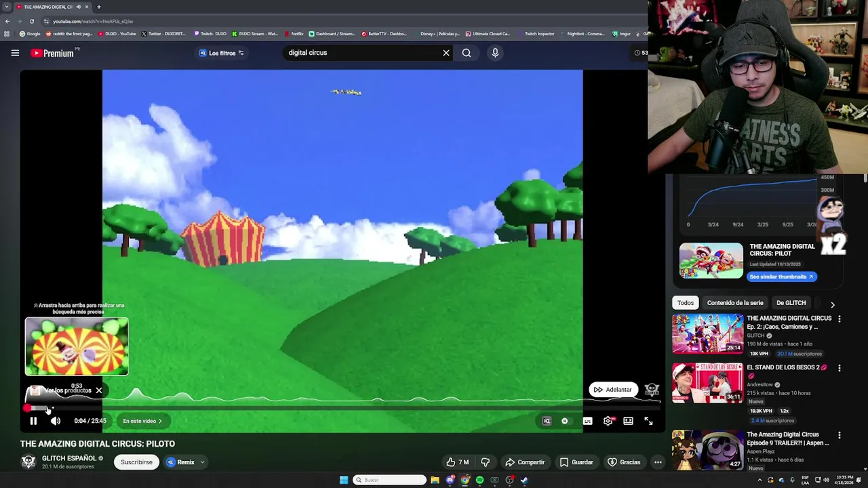Open Spotify from the taskbar
Image resolution: width=868 pixels, height=488 pixels.
click(479, 480)
